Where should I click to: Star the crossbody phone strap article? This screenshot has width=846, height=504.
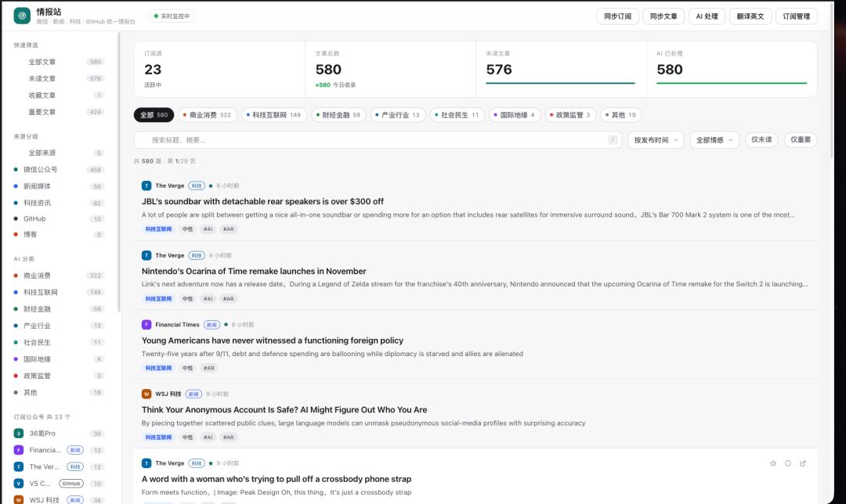773,463
